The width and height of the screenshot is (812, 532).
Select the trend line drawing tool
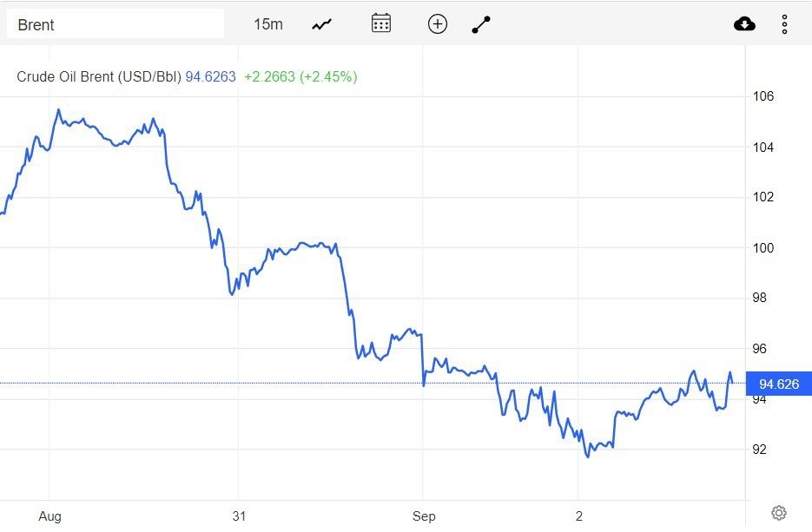coord(481,24)
